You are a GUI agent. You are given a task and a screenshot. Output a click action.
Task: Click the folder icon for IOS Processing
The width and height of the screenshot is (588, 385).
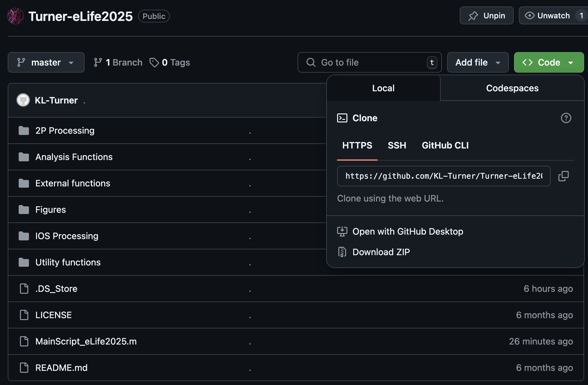point(24,236)
